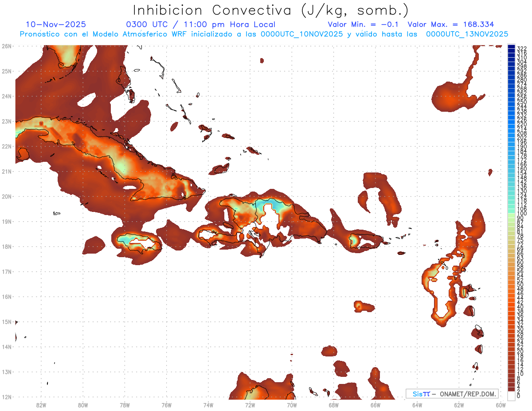Click the 17N latitude label
Screen dimensions: 532x411
(6, 271)
